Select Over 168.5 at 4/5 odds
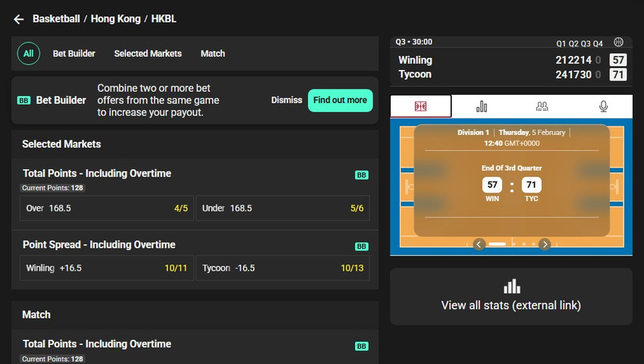 (107, 209)
